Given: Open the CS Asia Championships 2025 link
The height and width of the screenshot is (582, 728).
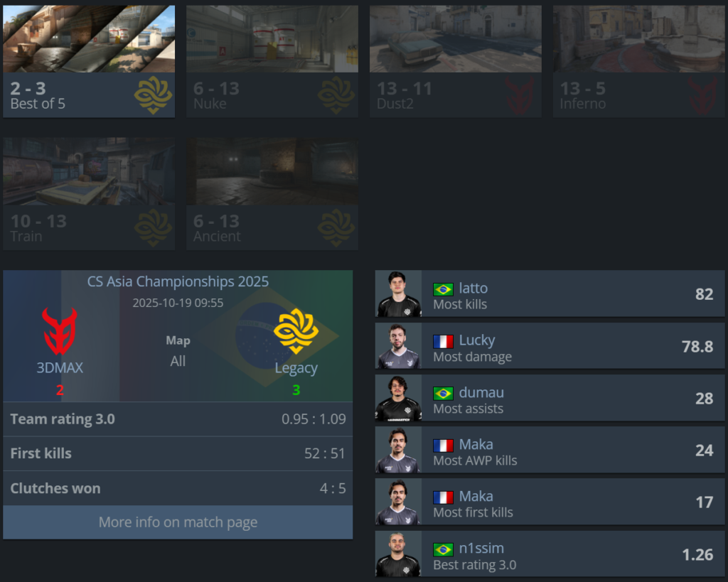Looking at the screenshot, I should click(178, 281).
